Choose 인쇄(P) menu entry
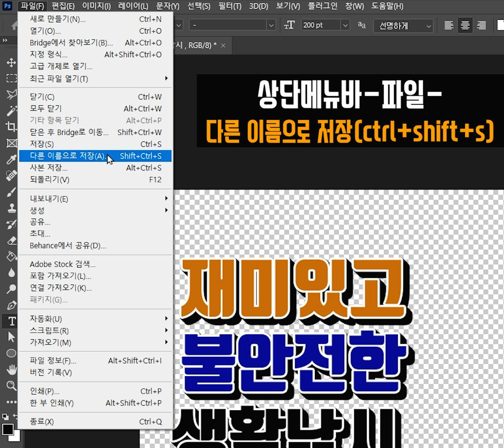The image size is (504, 448). [95, 391]
